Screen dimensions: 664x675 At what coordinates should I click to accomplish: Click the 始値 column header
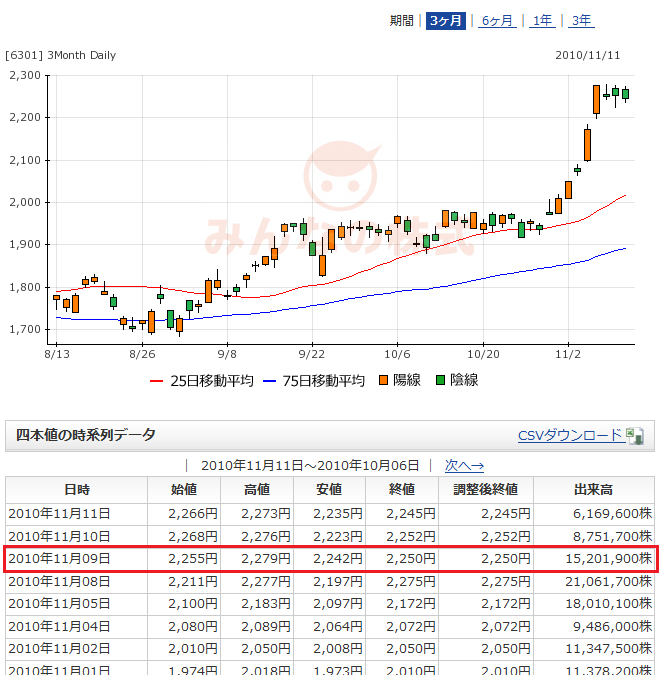tap(183, 489)
